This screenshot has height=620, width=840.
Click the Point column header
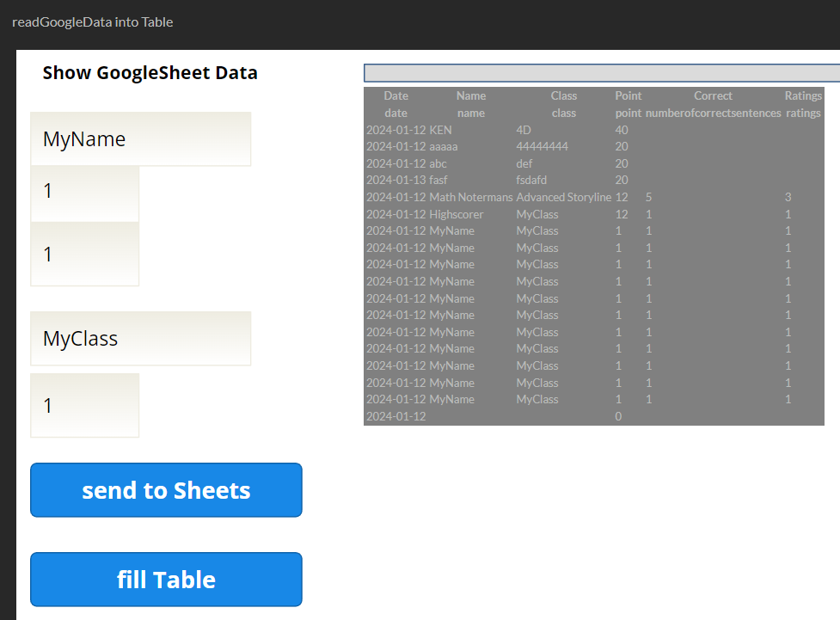click(x=628, y=95)
